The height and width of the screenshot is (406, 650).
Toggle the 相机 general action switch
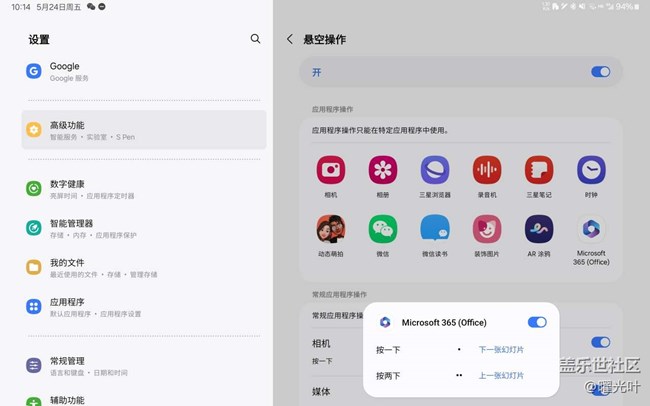600,343
